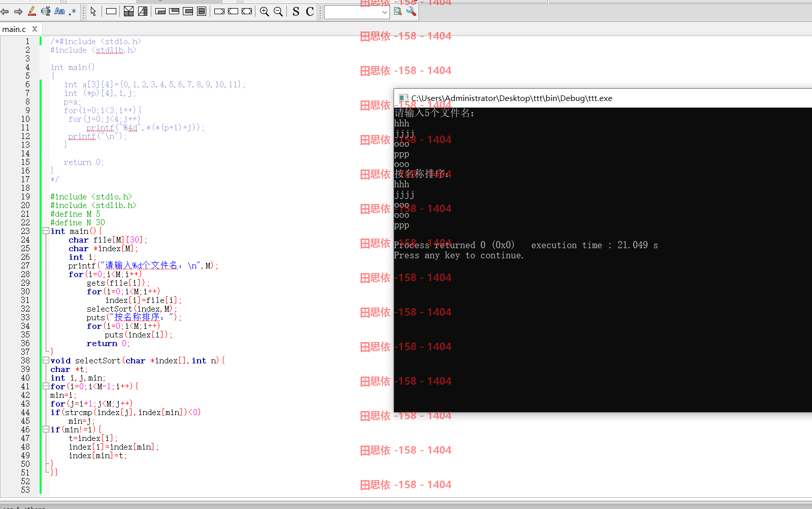Image resolution: width=812 pixels, height=509 pixels.
Task: Click the Jump back arrow icon
Action: pyautogui.click(x=5, y=11)
